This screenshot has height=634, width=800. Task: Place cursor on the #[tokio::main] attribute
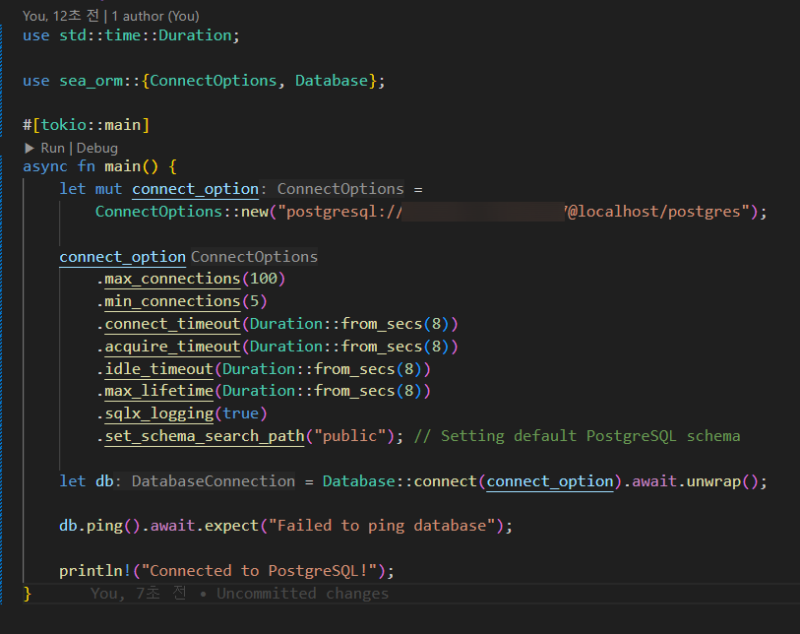tap(86, 125)
